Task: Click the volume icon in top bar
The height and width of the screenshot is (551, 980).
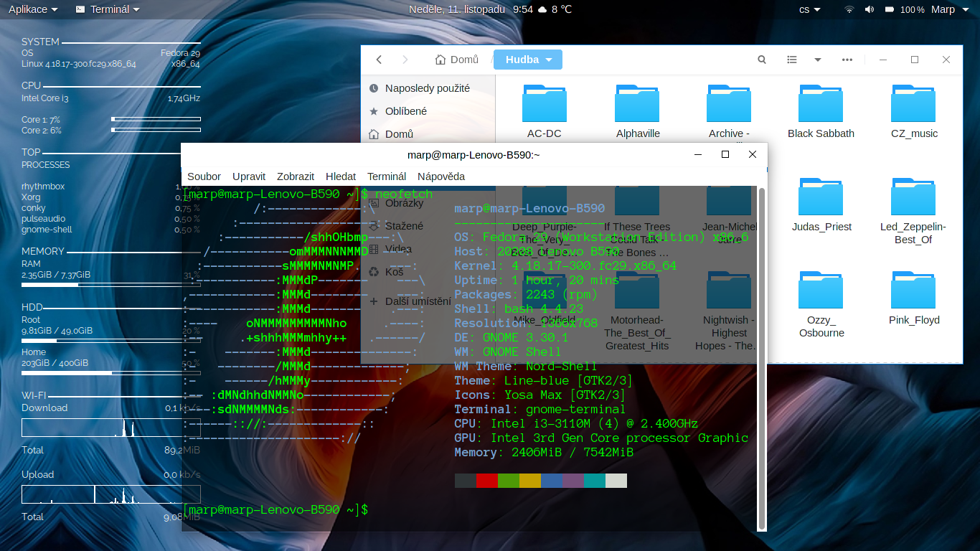Action: pyautogui.click(x=870, y=9)
